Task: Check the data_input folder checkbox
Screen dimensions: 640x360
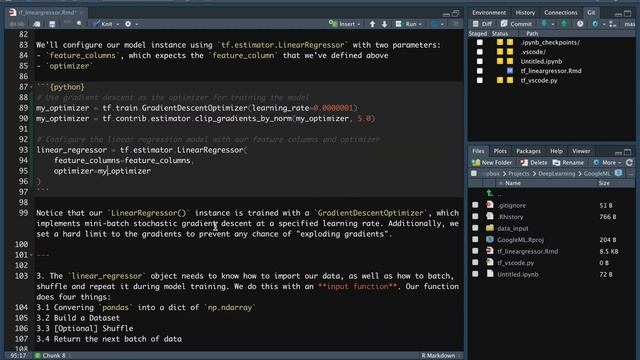Action: click(x=475, y=228)
